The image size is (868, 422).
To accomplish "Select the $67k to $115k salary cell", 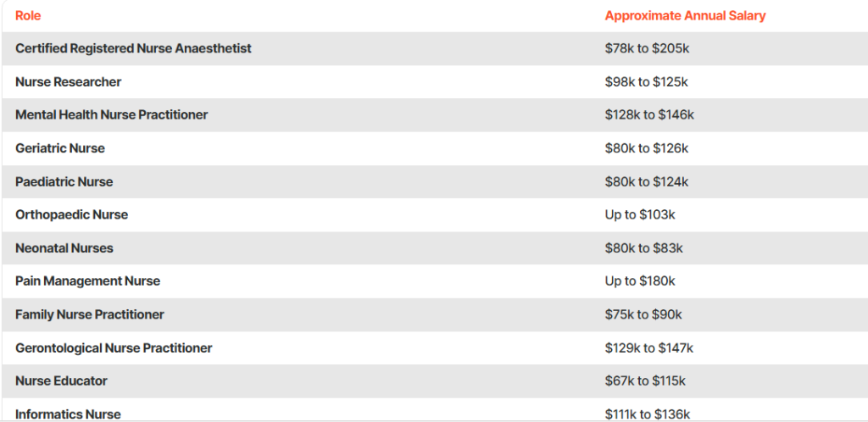I will [645, 380].
